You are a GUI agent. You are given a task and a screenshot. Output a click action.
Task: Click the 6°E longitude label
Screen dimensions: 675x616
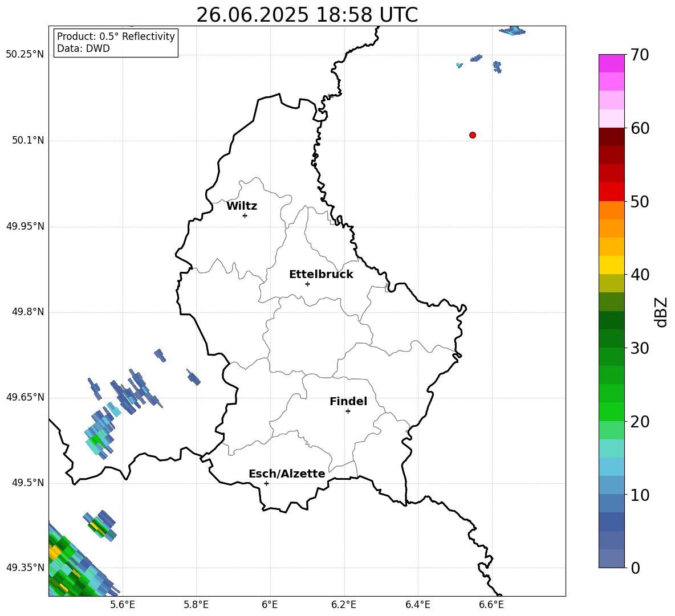coord(270,605)
